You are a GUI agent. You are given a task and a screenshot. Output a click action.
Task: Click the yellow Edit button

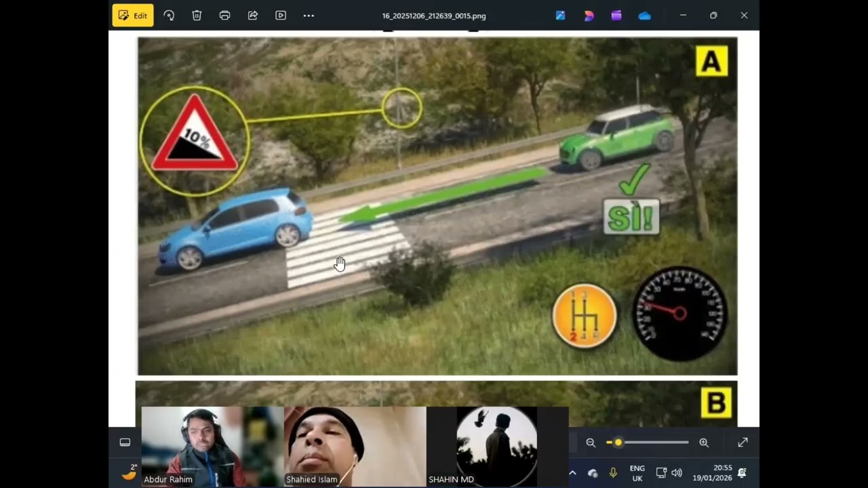tap(133, 16)
